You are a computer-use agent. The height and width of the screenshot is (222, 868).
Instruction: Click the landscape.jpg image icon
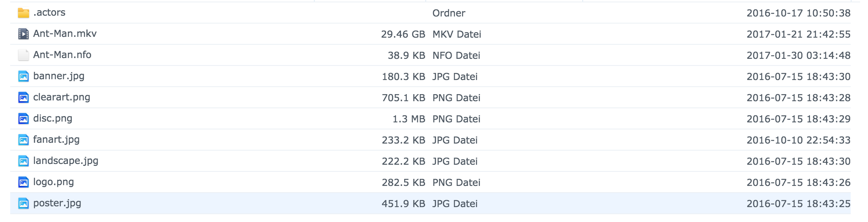(24, 161)
